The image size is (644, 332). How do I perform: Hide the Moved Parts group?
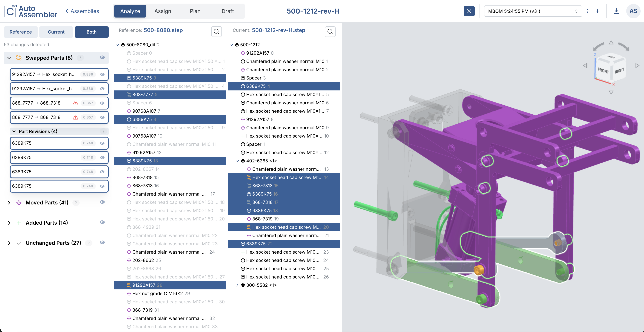point(102,202)
